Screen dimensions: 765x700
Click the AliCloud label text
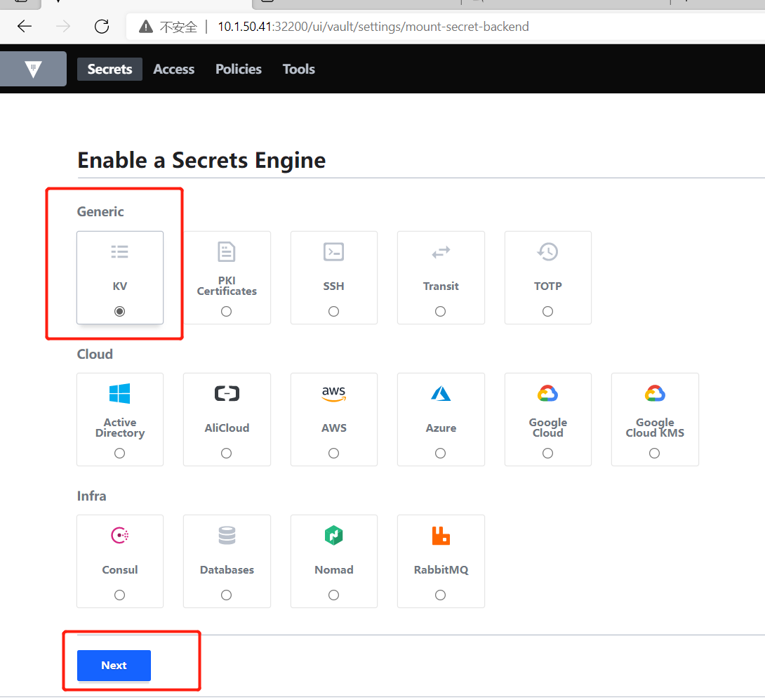227,428
